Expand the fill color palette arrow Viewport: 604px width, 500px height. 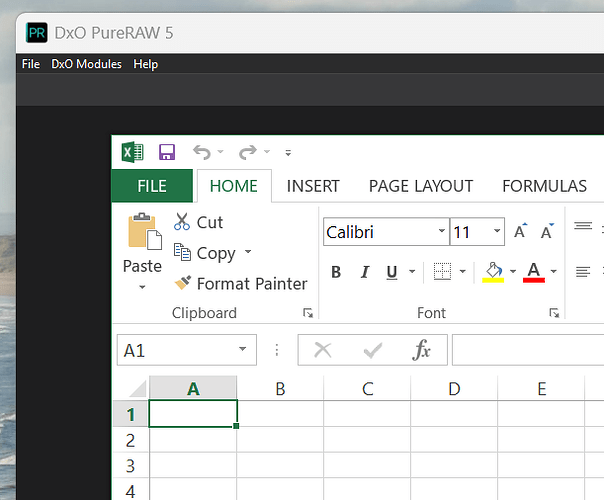point(513,272)
